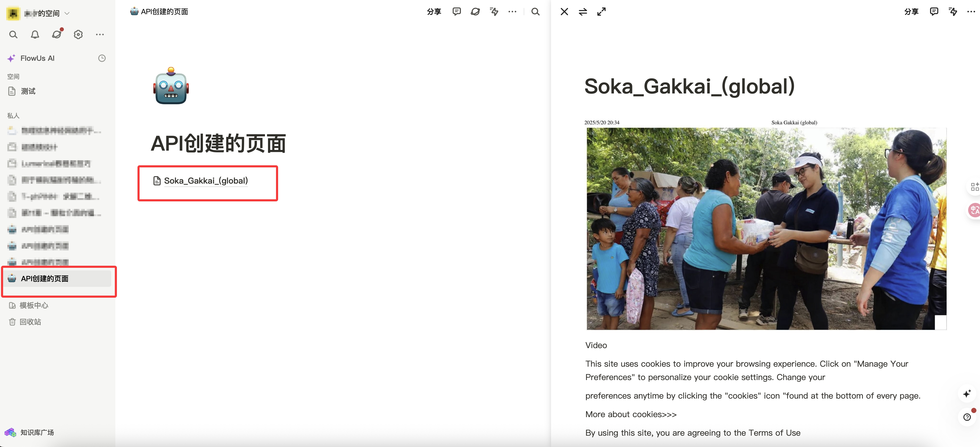Open the page's more options menu
Image resolution: width=980 pixels, height=447 pixels.
tap(512, 11)
